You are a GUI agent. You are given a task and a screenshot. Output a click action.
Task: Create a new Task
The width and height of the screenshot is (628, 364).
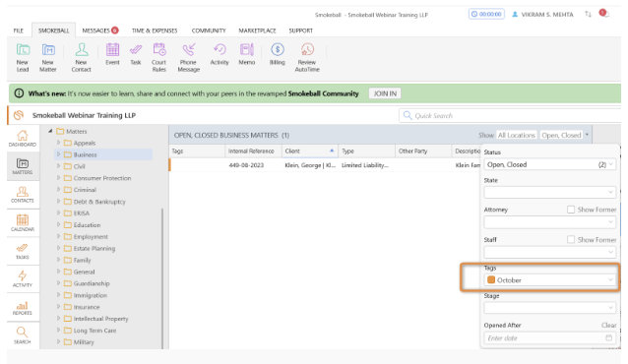[136, 54]
